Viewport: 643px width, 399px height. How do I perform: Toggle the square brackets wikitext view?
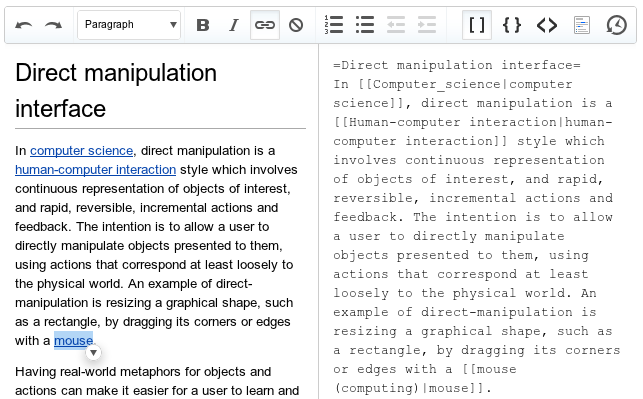[477, 25]
